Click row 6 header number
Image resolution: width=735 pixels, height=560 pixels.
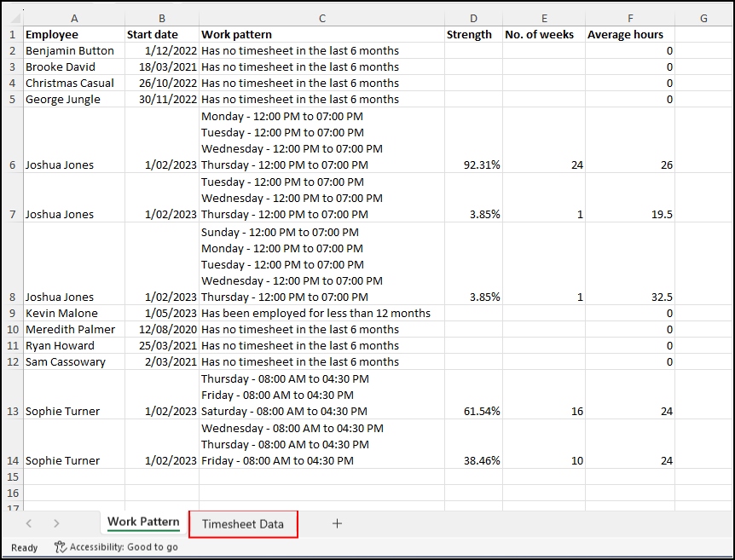click(x=13, y=165)
